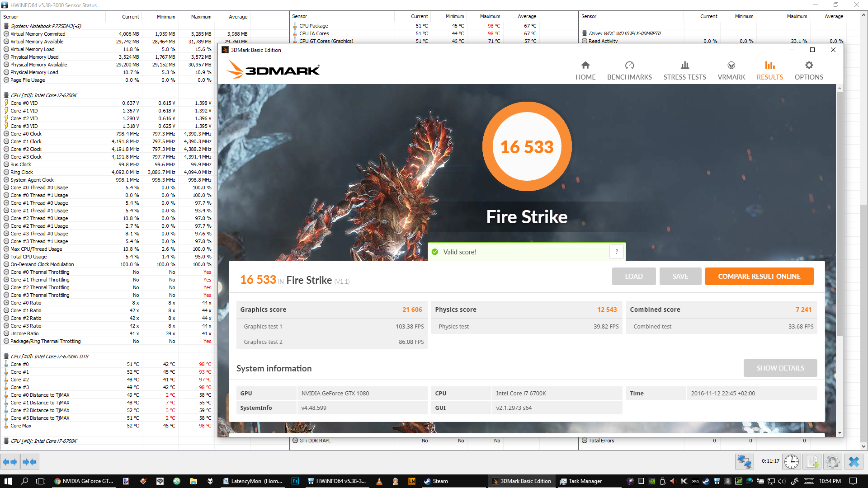The height and width of the screenshot is (488, 868).
Task: Select the Total CPU Usage sensor row
Action: (x=108, y=257)
